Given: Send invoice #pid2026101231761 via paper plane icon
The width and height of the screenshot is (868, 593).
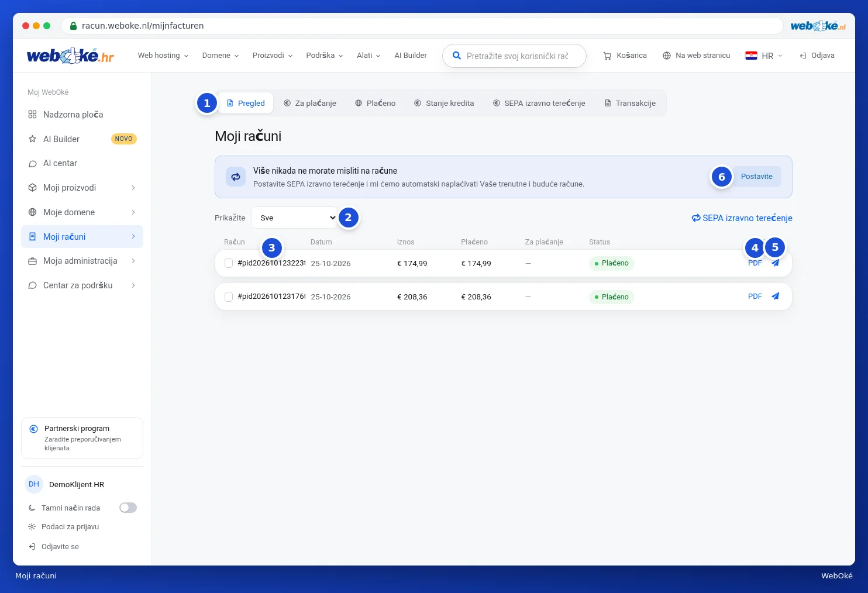Looking at the screenshot, I should 775,296.
